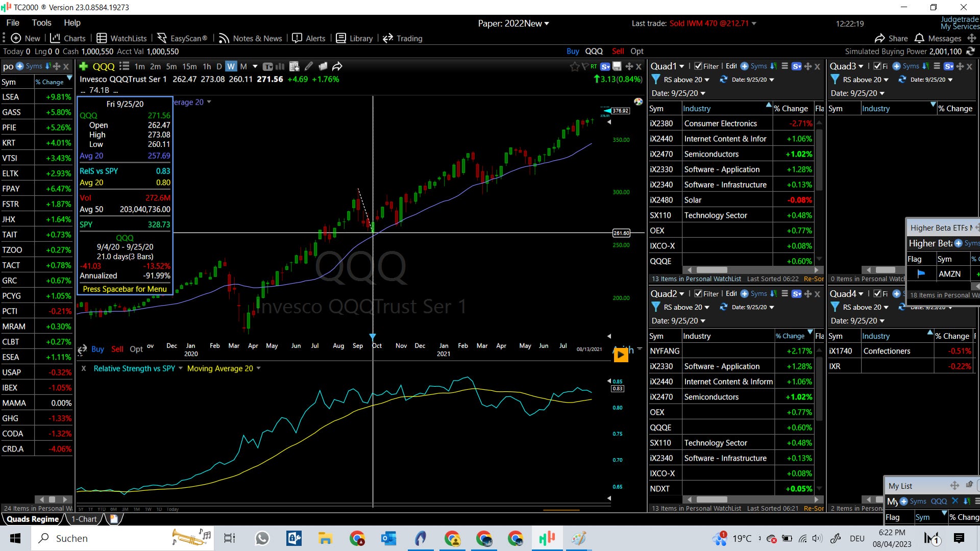Open the drawing tools pencil icon
This screenshot has width=980, height=551.
pos(309,66)
